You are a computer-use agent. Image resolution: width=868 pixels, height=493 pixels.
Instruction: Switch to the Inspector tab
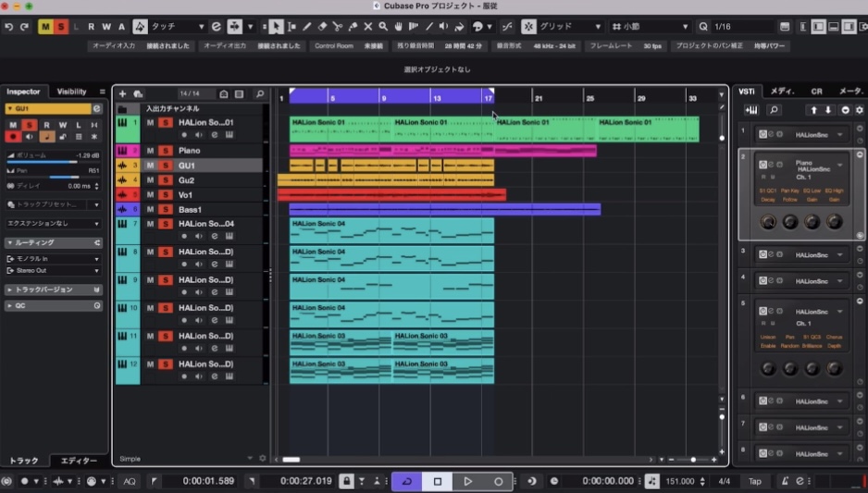pos(23,92)
